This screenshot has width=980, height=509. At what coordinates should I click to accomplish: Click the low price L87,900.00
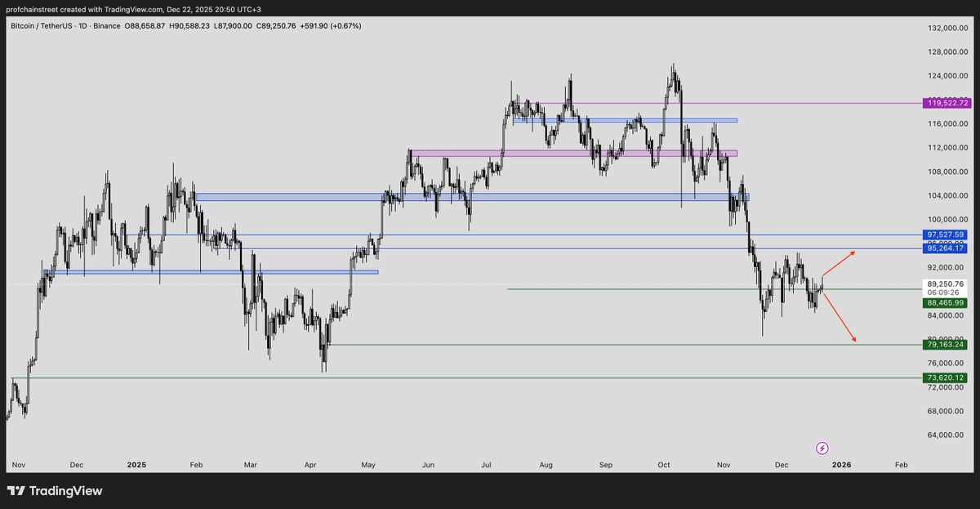(234, 26)
